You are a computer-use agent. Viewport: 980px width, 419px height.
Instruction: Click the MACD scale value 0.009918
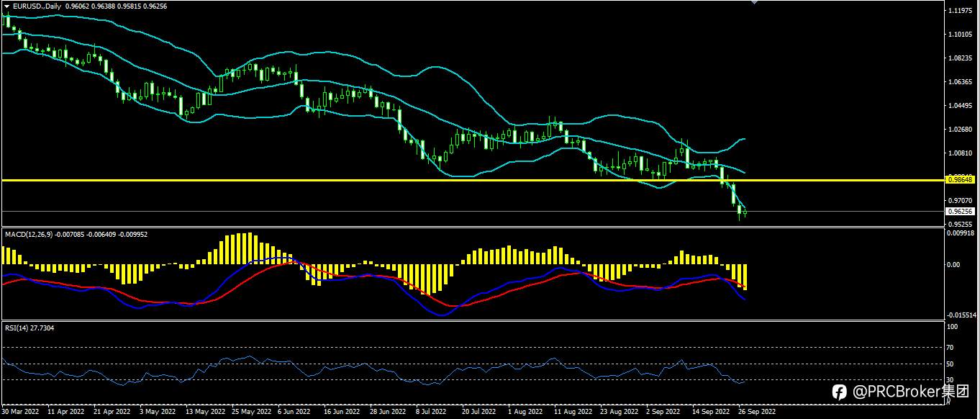click(962, 233)
